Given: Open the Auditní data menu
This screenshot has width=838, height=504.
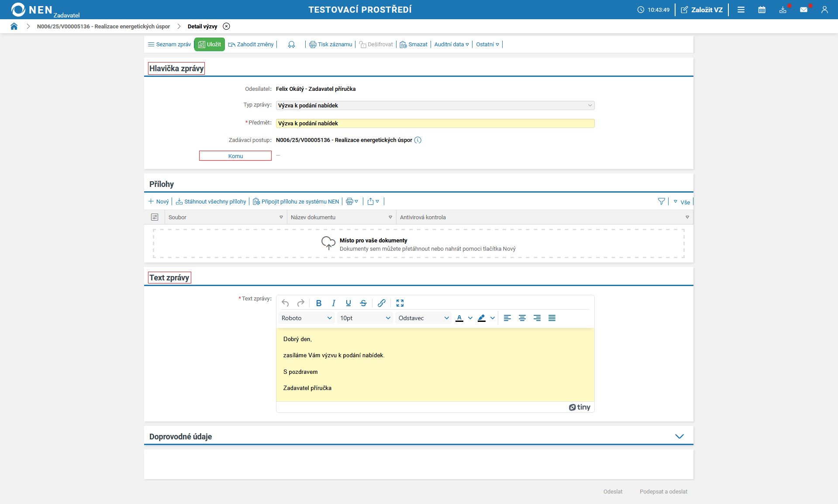Looking at the screenshot, I should pyautogui.click(x=452, y=45).
